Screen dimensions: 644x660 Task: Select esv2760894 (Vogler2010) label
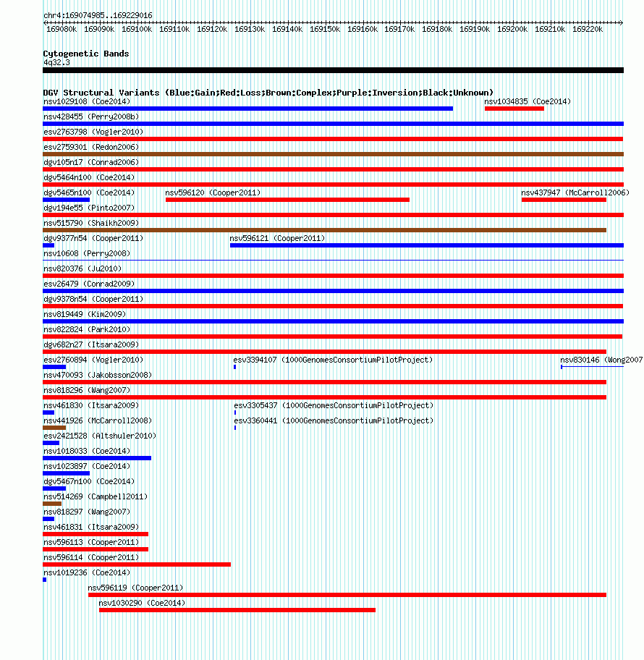pos(93,360)
